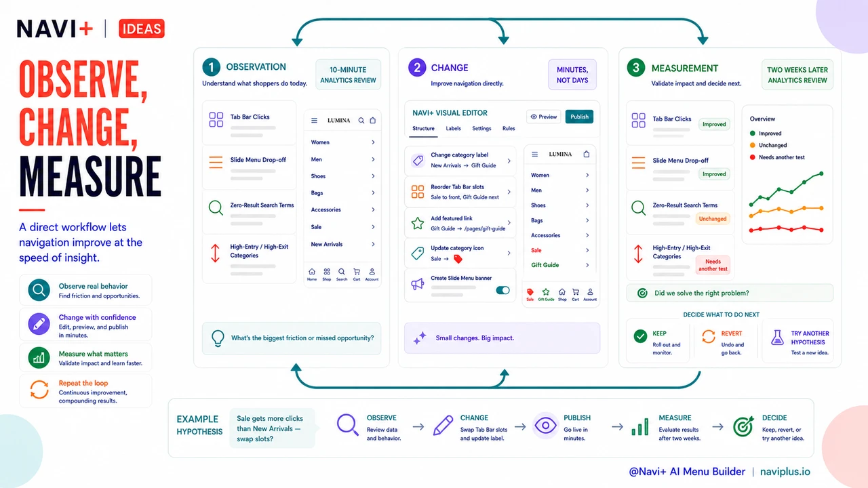Viewport: 868px width, 488px height.
Task: Open the Update category icon row chevron
Action: click(x=509, y=253)
